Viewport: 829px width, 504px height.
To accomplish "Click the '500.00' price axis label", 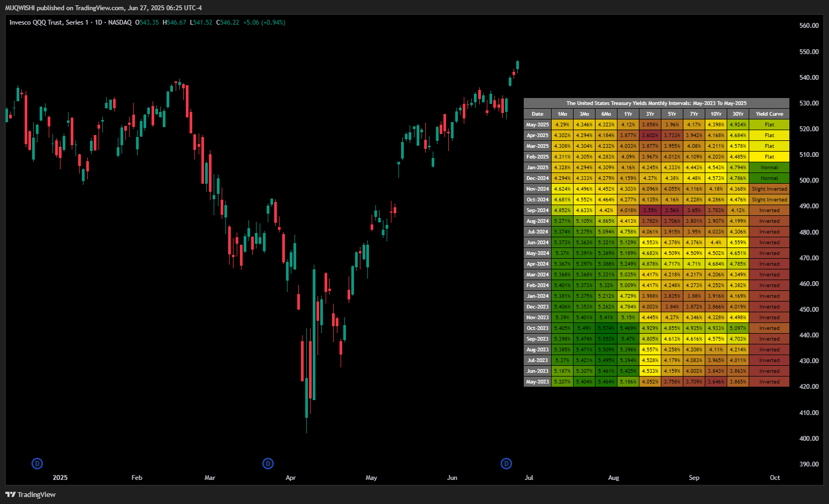I will 809,180.
